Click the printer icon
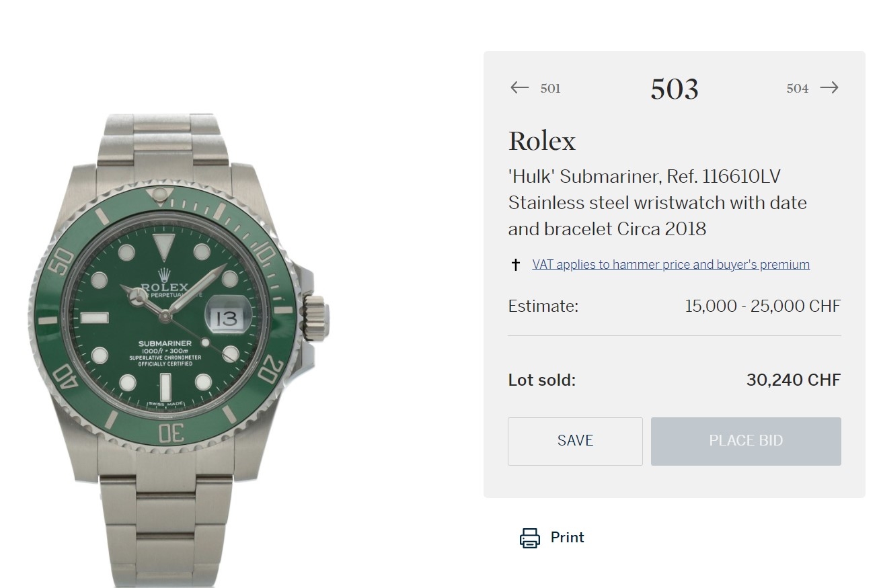Viewport: 881px width, 588px height. point(530,538)
